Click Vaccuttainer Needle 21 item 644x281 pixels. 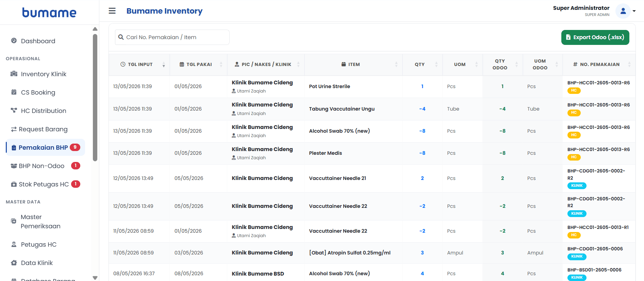(337, 178)
